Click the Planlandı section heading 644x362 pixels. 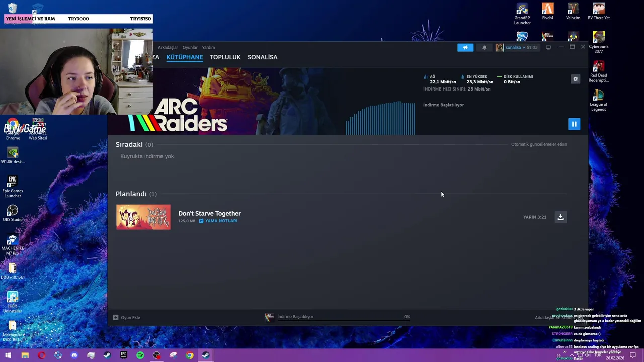click(131, 194)
